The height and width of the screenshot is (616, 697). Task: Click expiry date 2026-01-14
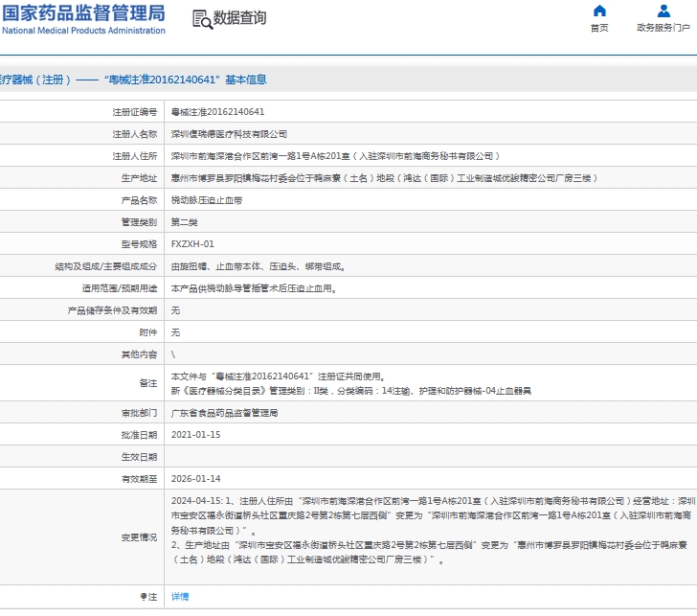click(x=195, y=479)
